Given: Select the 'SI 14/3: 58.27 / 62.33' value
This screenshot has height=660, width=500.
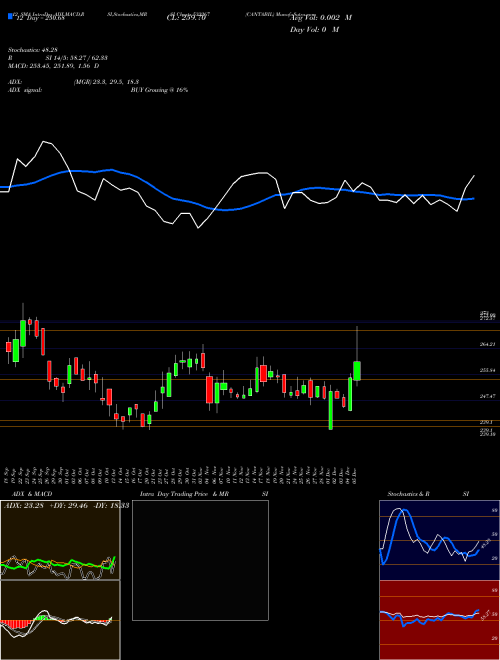Looking at the screenshot, I should tap(77, 58).
